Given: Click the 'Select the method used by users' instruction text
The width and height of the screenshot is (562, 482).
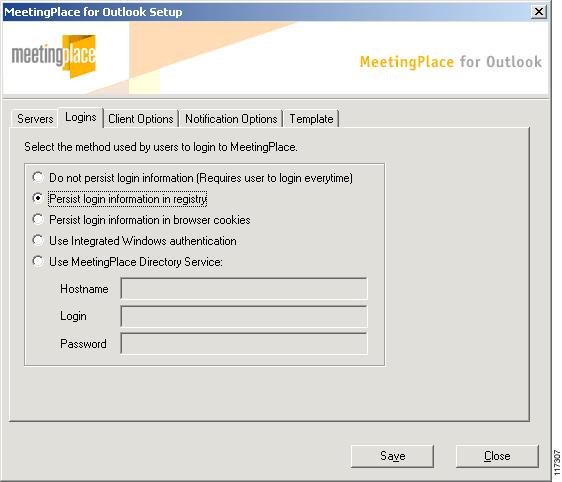Looking at the screenshot, I should coord(161,147).
